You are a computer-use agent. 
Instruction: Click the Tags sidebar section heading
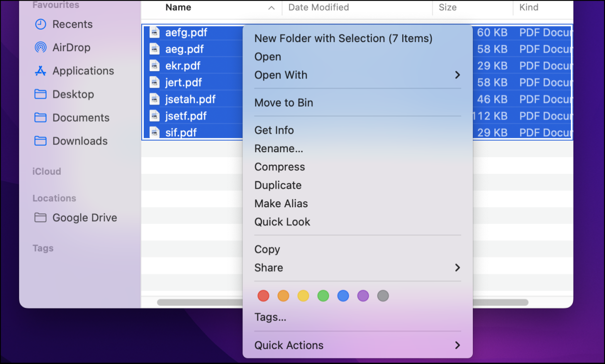tap(43, 248)
